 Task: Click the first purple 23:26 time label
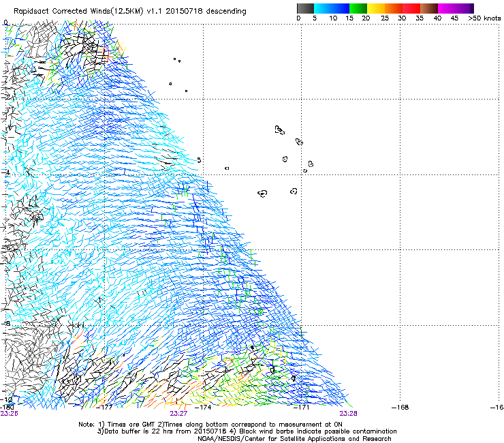[9, 414]
